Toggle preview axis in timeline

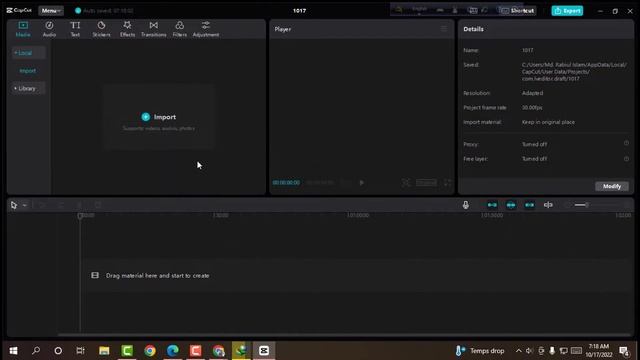548,205
